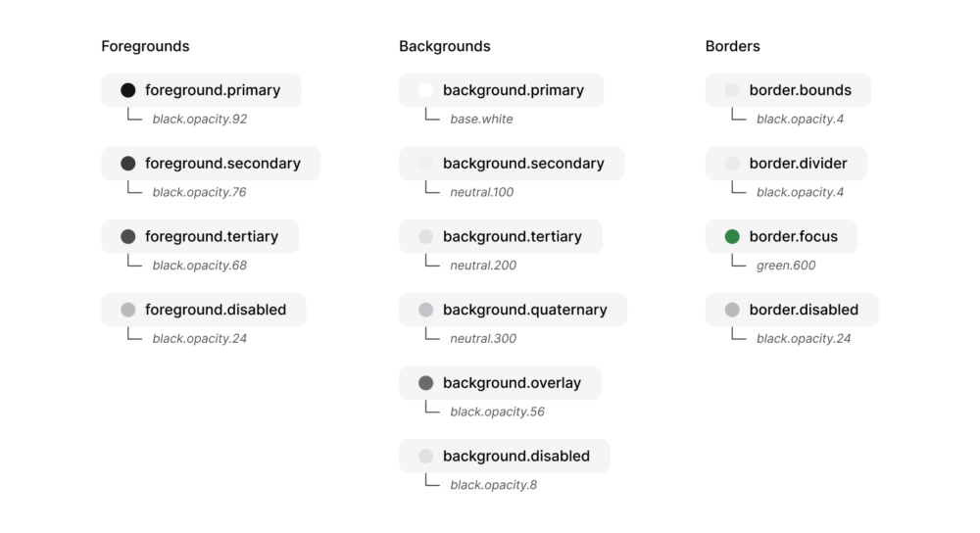Click the neutral.300 alias text

tap(483, 338)
